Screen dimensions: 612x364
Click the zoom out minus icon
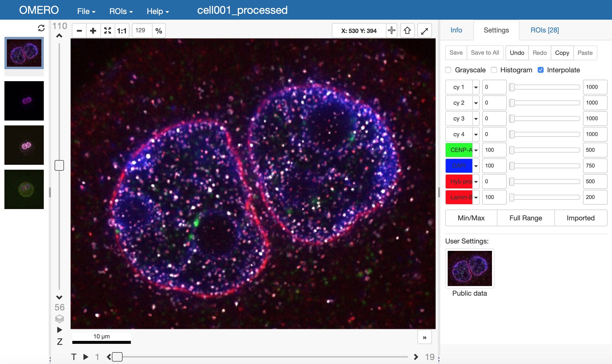click(79, 31)
